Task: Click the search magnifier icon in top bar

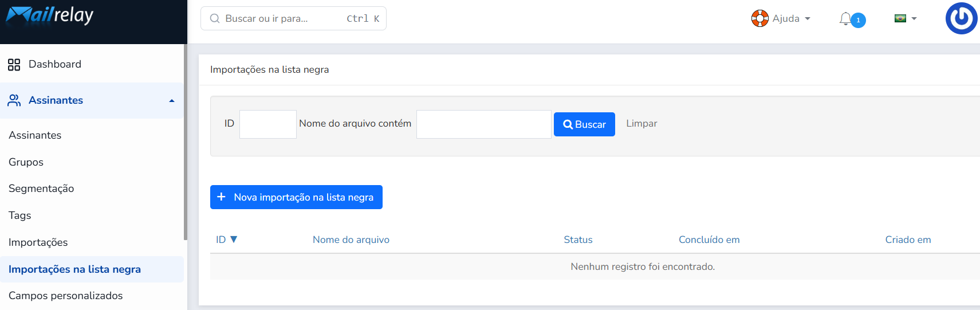Action: coord(215,18)
